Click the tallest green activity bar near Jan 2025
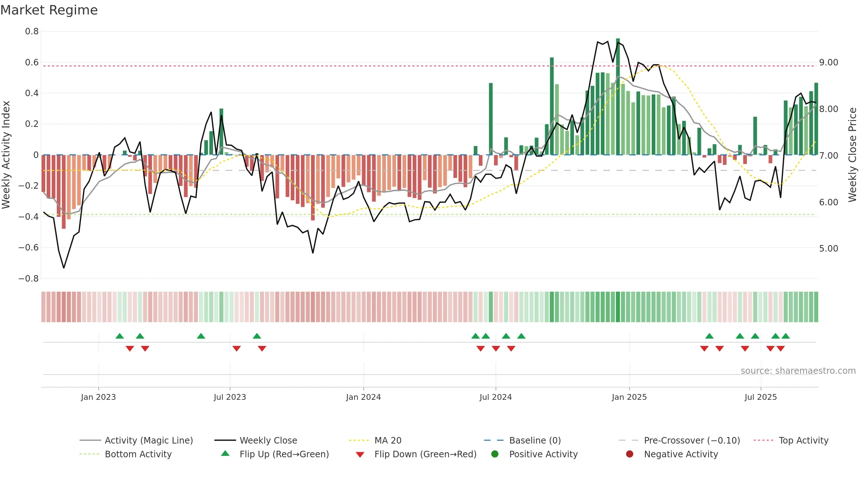Screen dimensions: 868x488 coord(618,97)
